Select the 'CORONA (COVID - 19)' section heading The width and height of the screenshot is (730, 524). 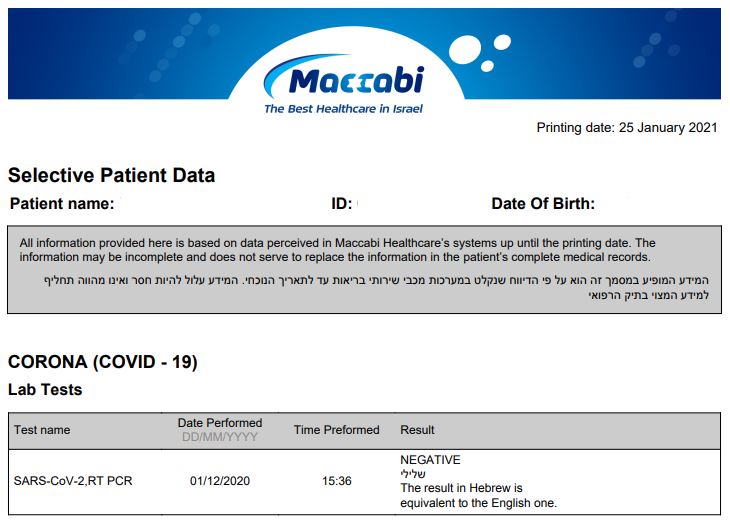tap(103, 362)
